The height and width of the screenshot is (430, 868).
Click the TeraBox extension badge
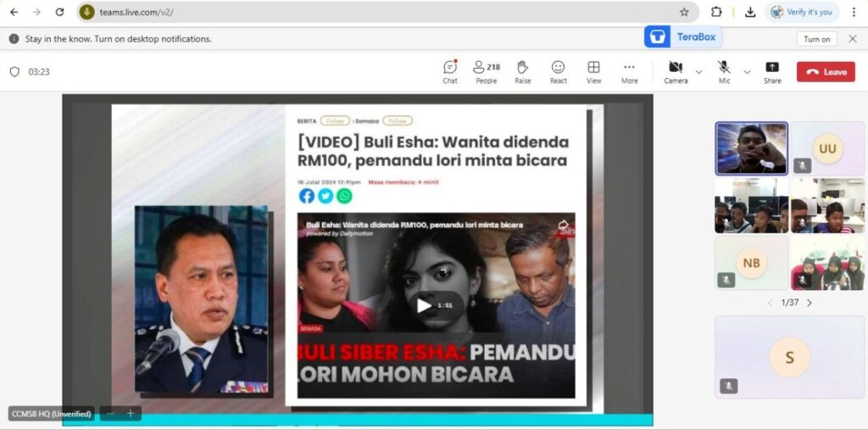click(682, 36)
